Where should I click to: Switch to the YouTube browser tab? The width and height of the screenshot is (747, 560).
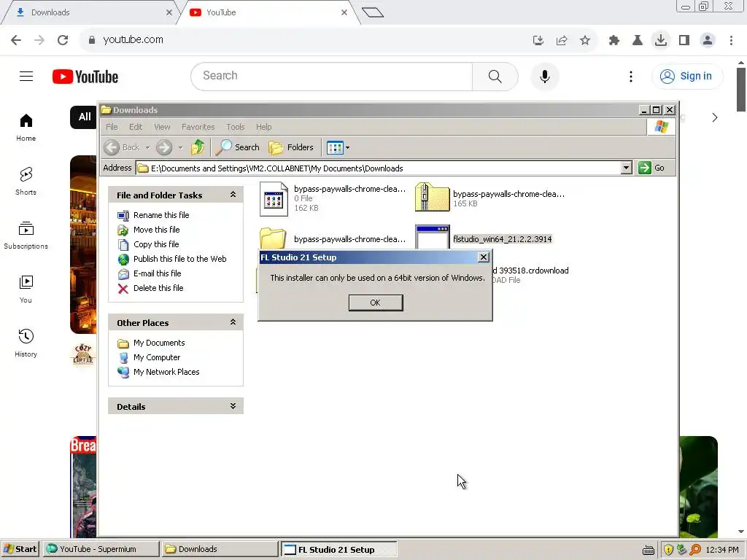pyautogui.click(x=267, y=12)
